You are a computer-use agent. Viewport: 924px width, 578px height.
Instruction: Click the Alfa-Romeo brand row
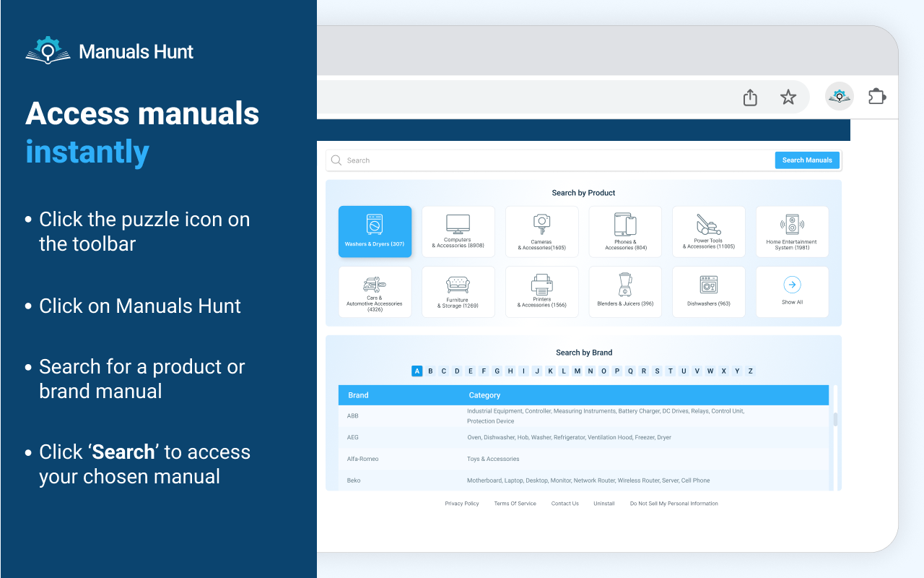[583, 459]
